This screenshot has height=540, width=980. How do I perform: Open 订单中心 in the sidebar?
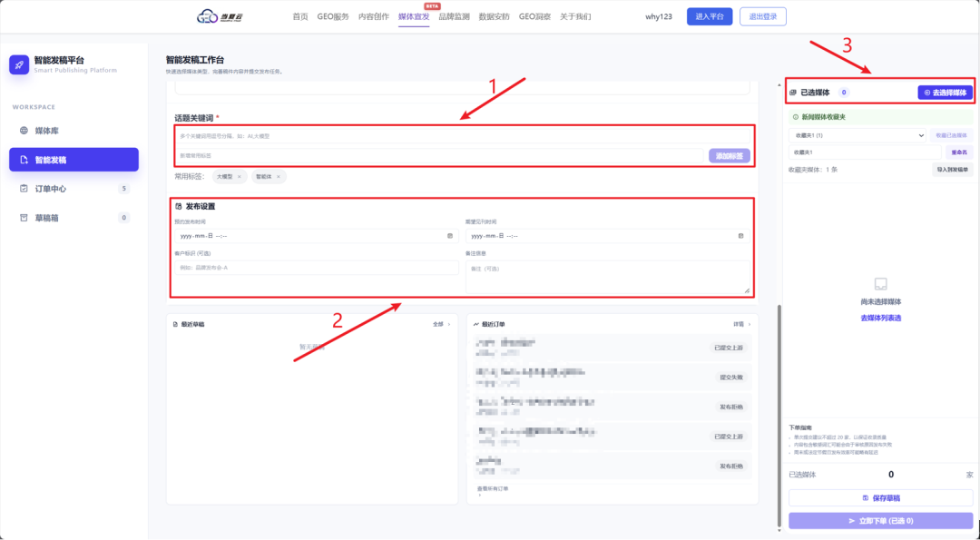pyautogui.click(x=73, y=189)
